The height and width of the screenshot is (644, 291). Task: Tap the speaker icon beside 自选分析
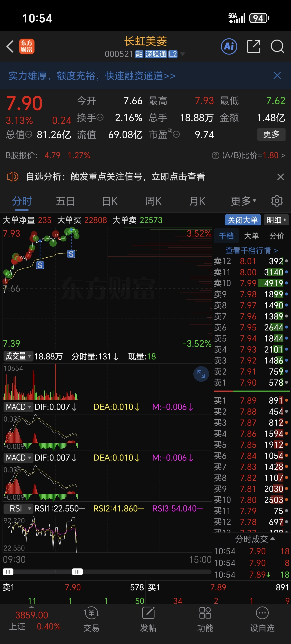(x=12, y=177)
